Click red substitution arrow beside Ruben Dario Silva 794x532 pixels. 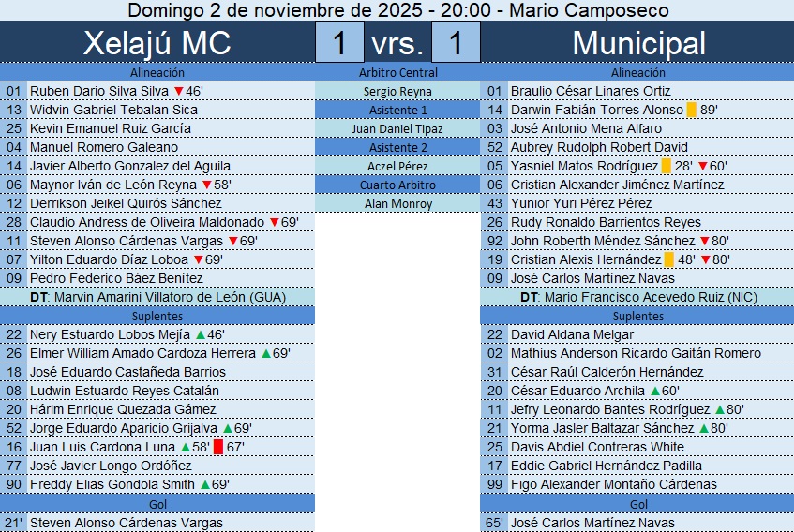point(178,91)
